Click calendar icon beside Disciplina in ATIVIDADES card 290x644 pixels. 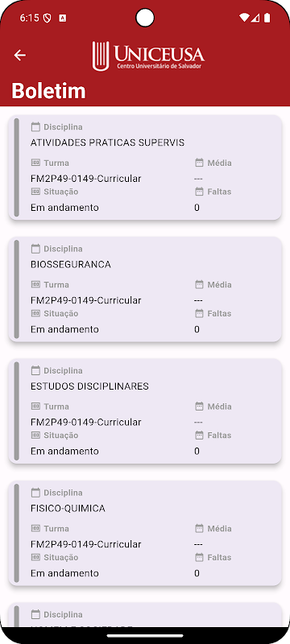(x=35, y=127)
